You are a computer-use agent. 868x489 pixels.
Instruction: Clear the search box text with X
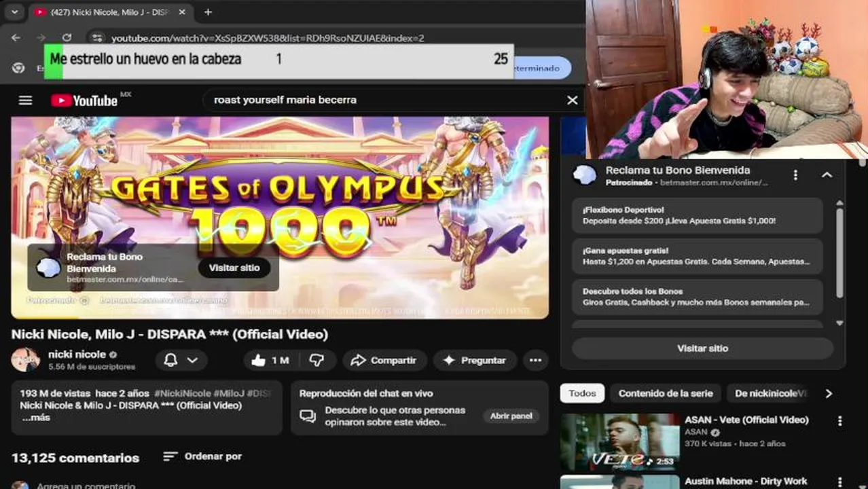(573, 100)
